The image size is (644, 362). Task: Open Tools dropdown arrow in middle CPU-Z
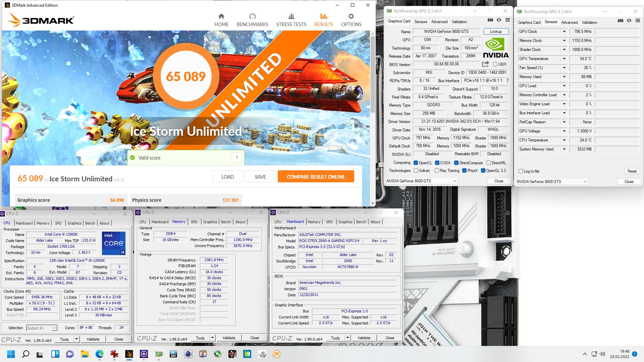coord(212,338)
